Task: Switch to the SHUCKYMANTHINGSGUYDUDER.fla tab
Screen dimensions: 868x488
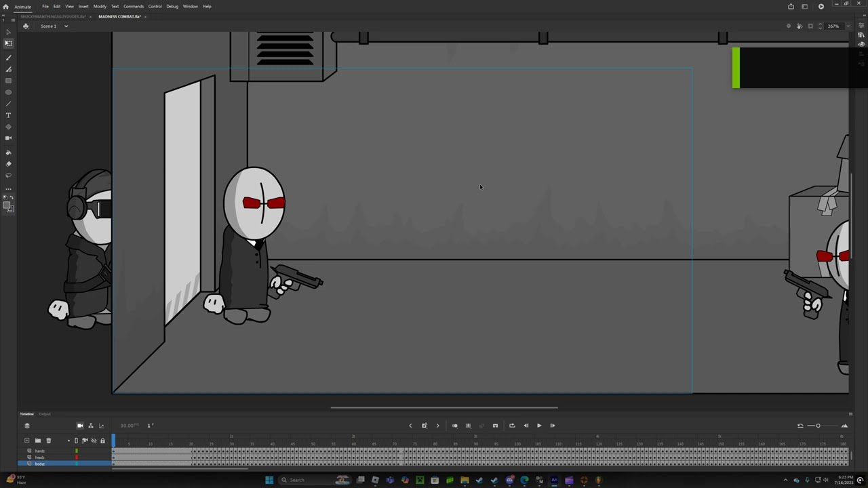Action: 53,16
